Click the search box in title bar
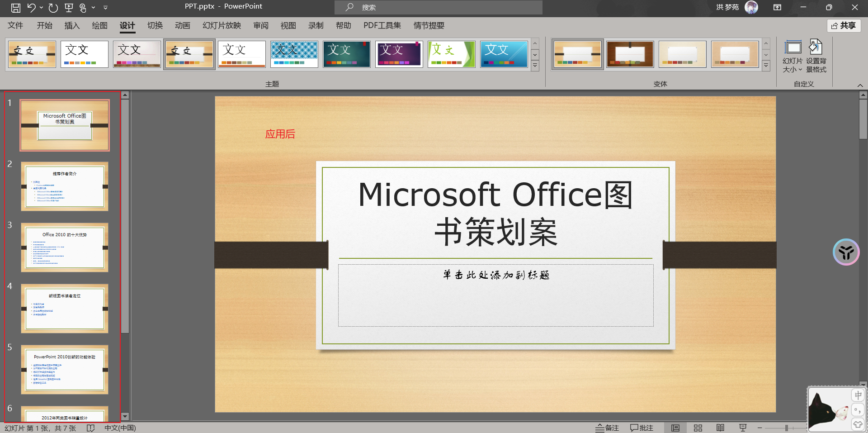The height and width of the screenshot is (433, 868). coord(438,7)
